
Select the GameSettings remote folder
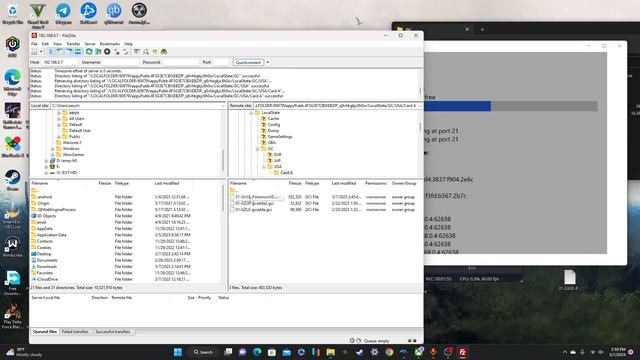tap(277, 137)
